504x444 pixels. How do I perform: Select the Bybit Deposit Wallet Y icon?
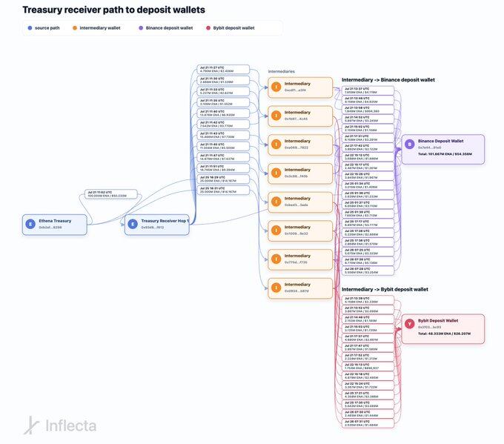(410, 324)
